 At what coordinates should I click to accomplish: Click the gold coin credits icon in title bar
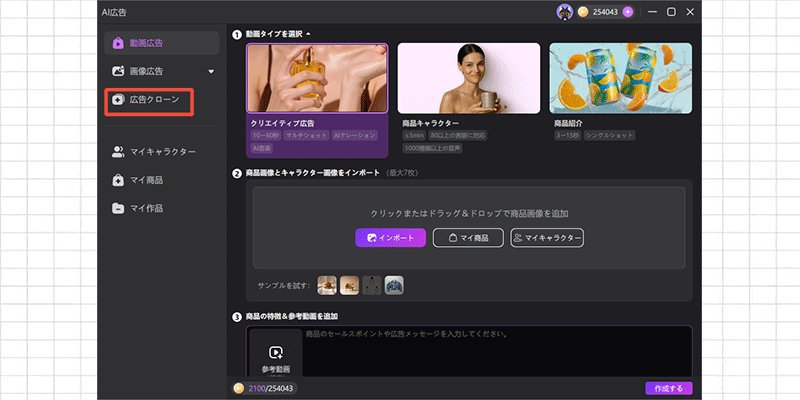pos(583,12)
